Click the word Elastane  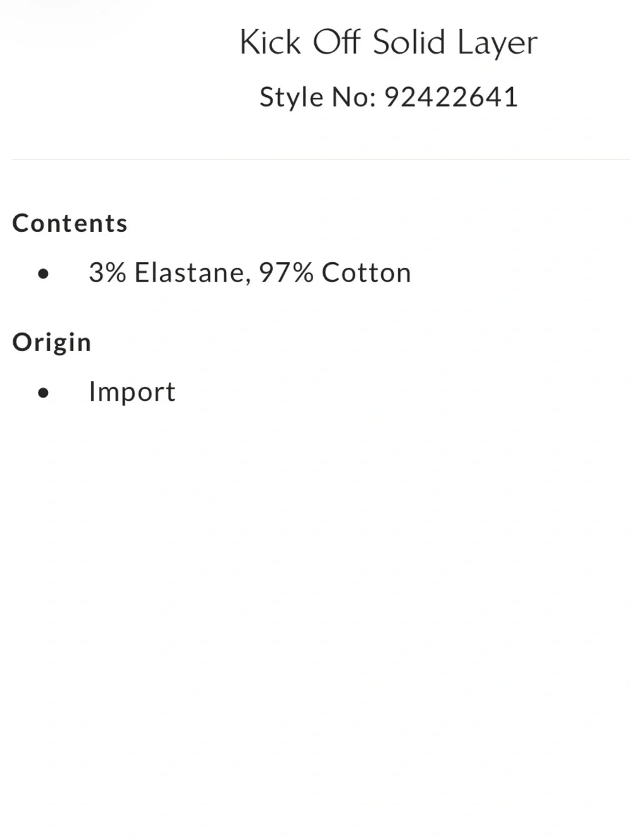(x=189, y=273)
